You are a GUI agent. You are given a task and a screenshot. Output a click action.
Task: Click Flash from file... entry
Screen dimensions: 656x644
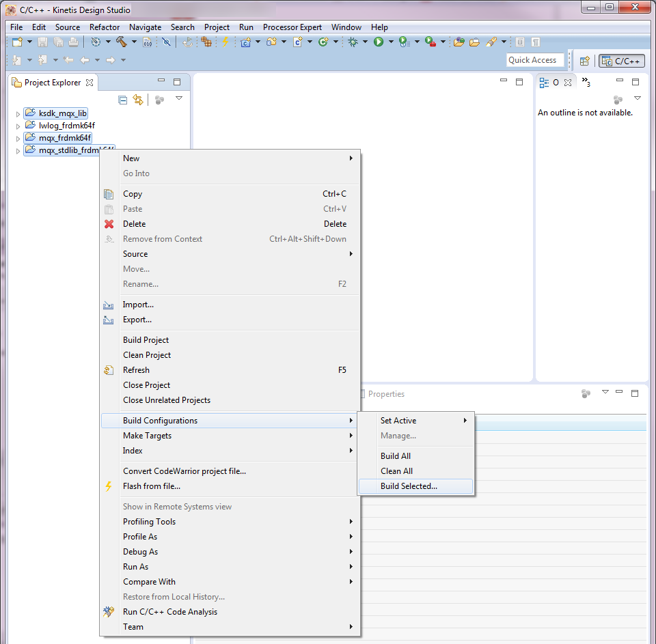(230, 486)
